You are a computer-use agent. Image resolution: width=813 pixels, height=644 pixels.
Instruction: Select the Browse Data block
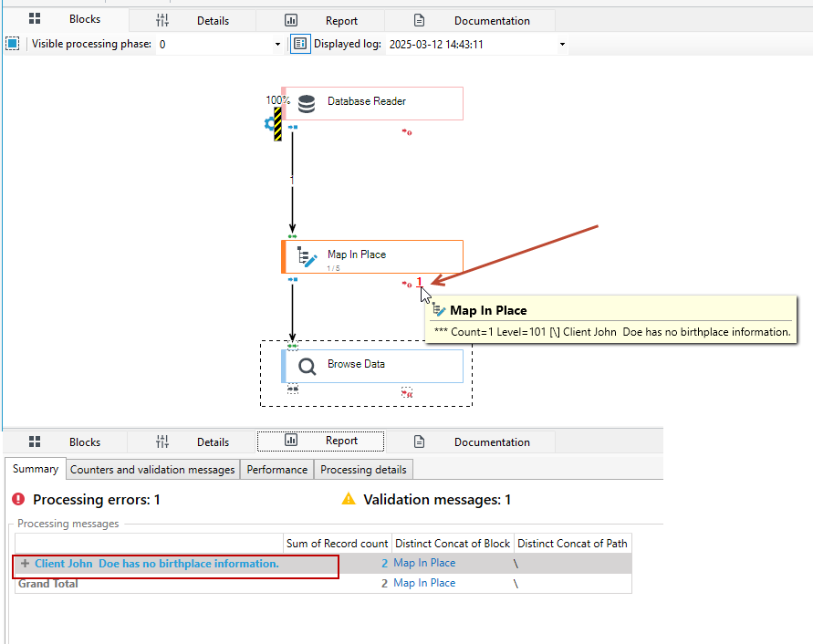372,366
